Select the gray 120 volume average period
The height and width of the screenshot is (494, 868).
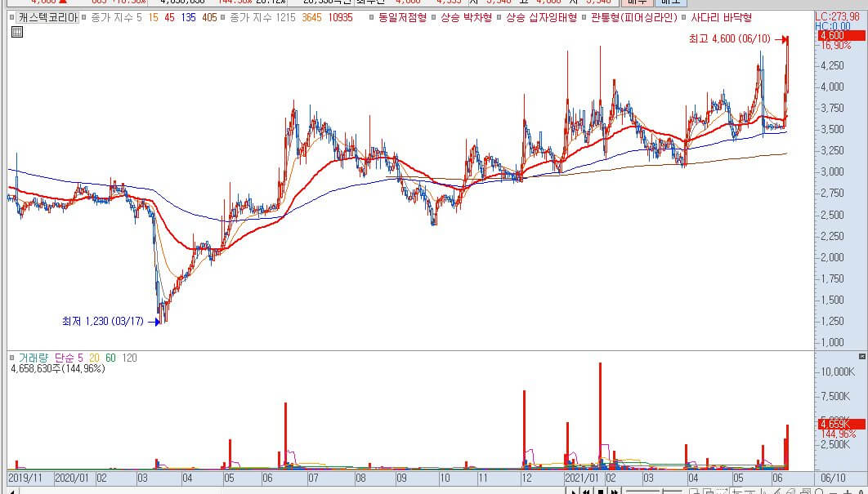click(x=129, y=358)
